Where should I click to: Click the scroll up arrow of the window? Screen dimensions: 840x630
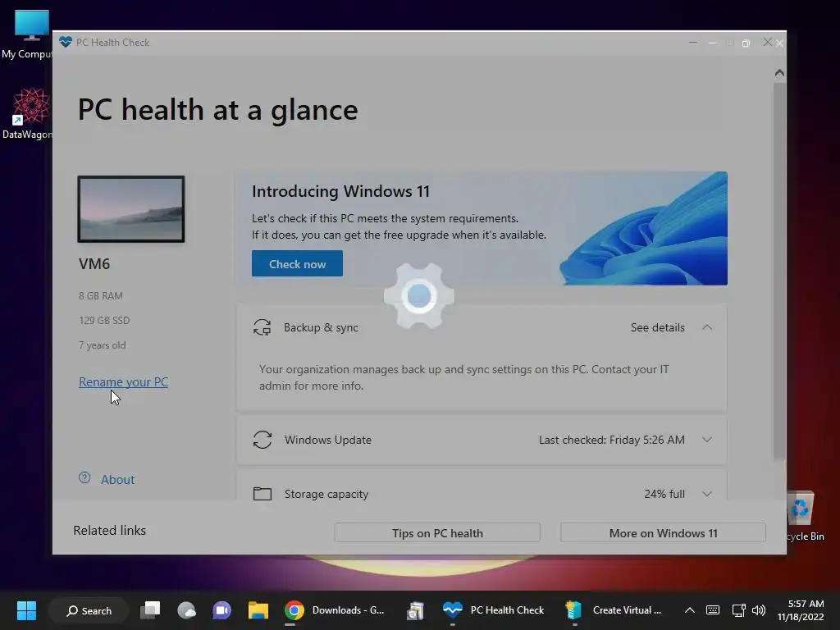point(779,72)
